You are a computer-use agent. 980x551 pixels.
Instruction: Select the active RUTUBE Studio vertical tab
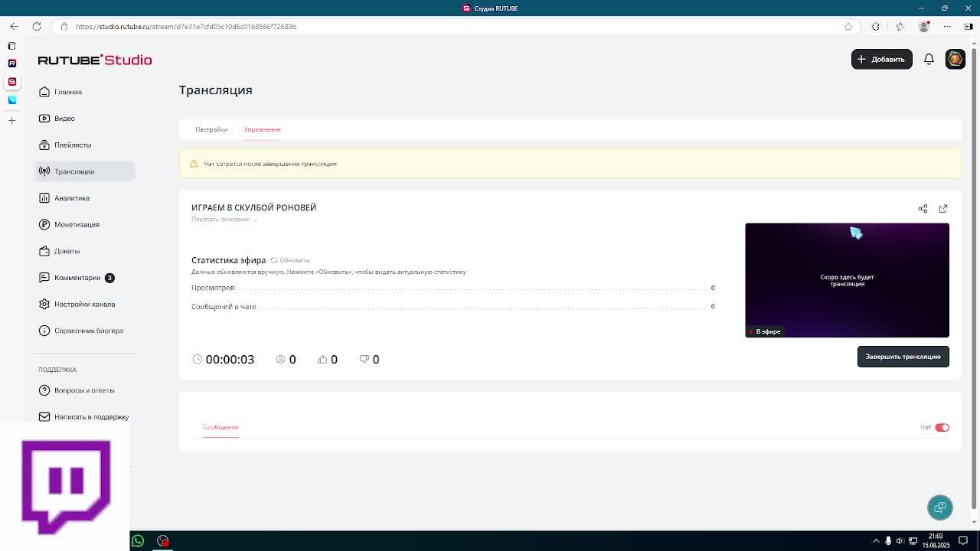coord(11,82)
